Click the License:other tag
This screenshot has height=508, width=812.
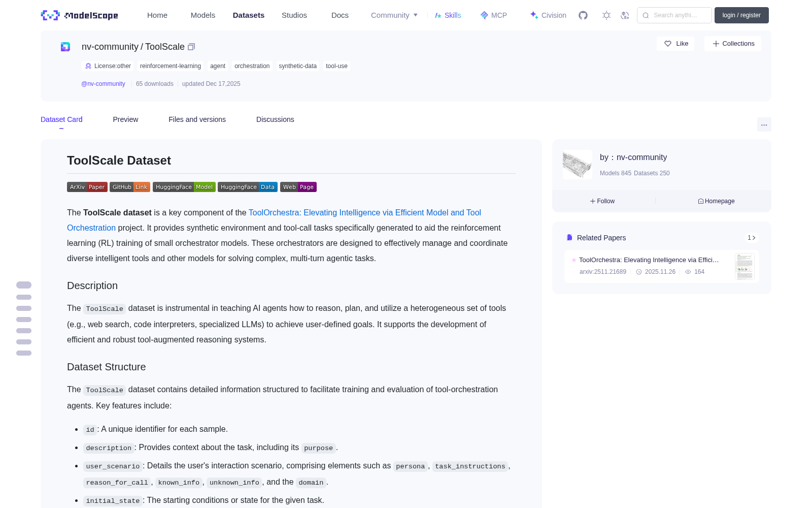pyautogui.click(x=108, y=66)
